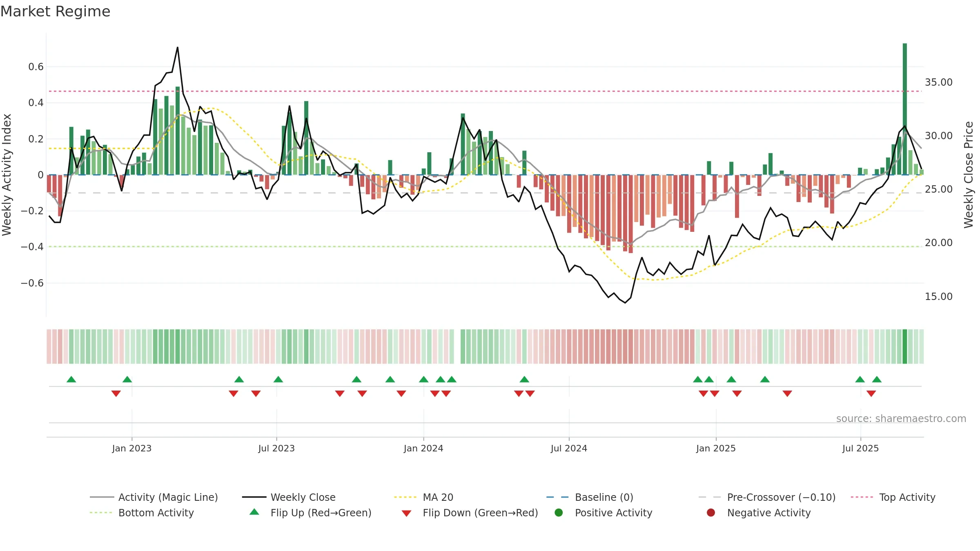This screenshot has width=980, height=551.
Task: Click the Weekly Close Price axis title
Action: 969,175
